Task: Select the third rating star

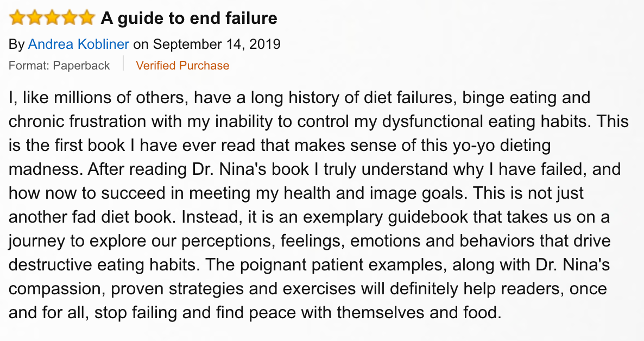Action: click(x=52, y=18)
